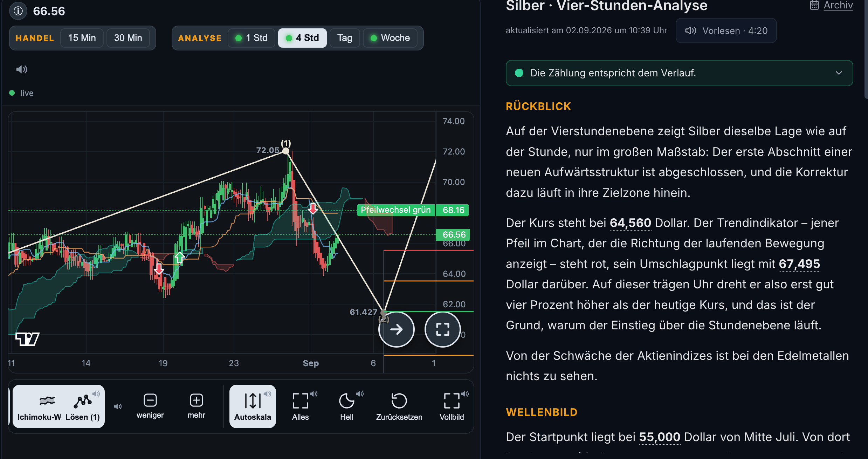This screenshot has width=868, height=459.
Task: Click the 66.56 price axis label
Action: point(453,234)
